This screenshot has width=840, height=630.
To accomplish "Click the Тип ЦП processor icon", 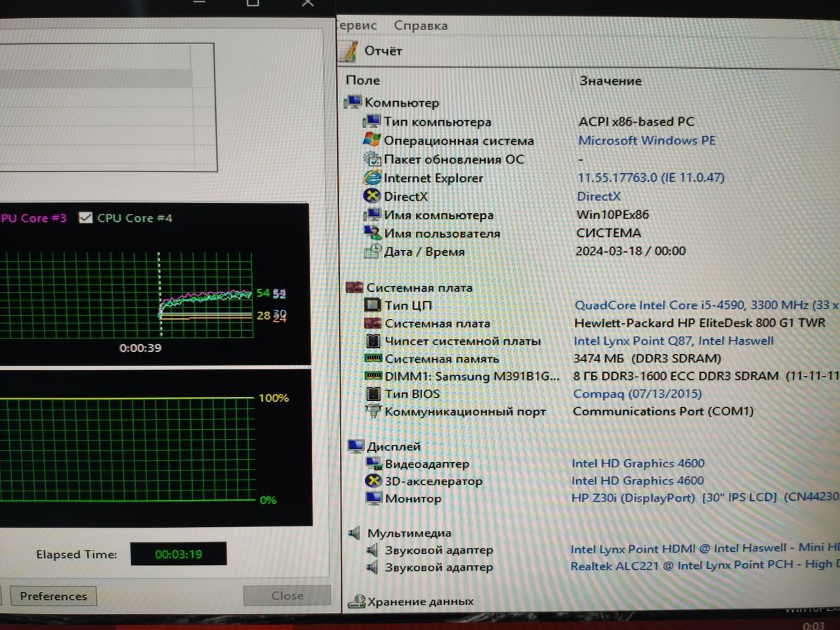I will tap(373, 304).
